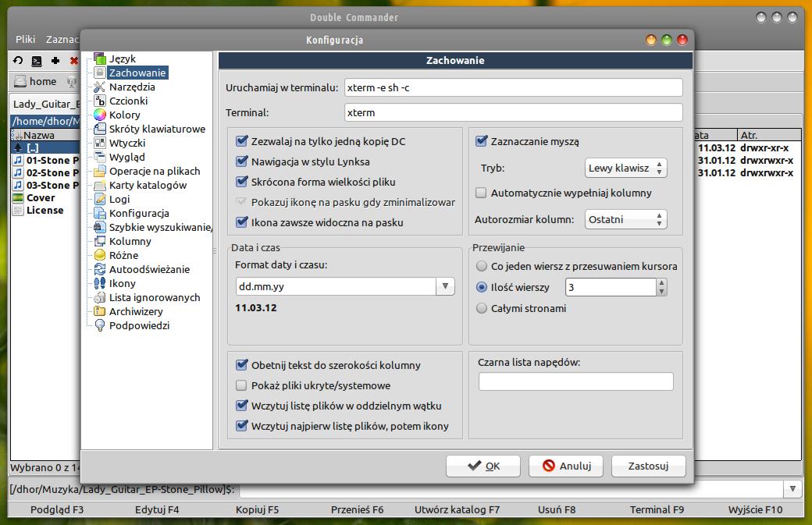Screen dimensions: 812x525
Task: Click the Ilość wierszy spinner arrows
Action: pos(661,287)
